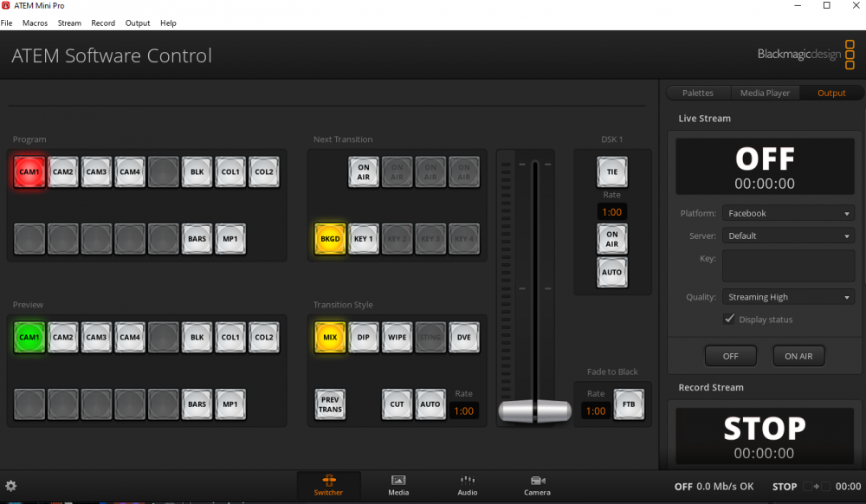Toggle the PREV TRANS button
The width and height of the screenshot is (866, 504).
click(x=330, y=404)
